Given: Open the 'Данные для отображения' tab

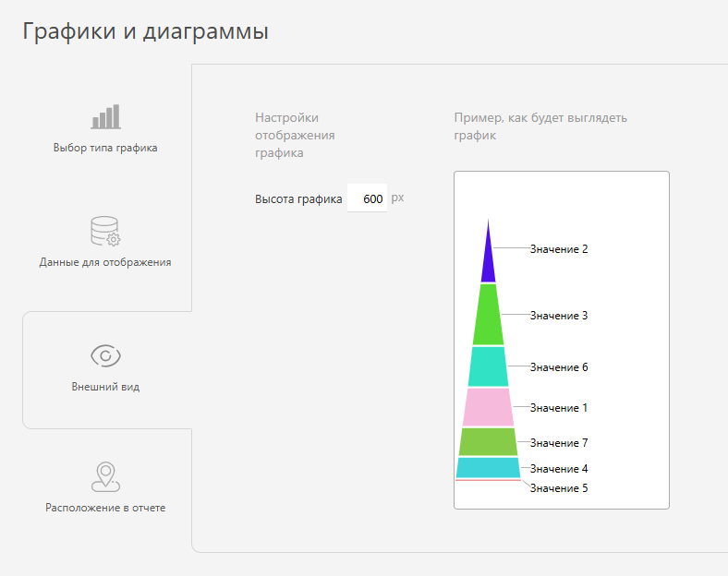Looking at the screenshot, I should (105, 243).
